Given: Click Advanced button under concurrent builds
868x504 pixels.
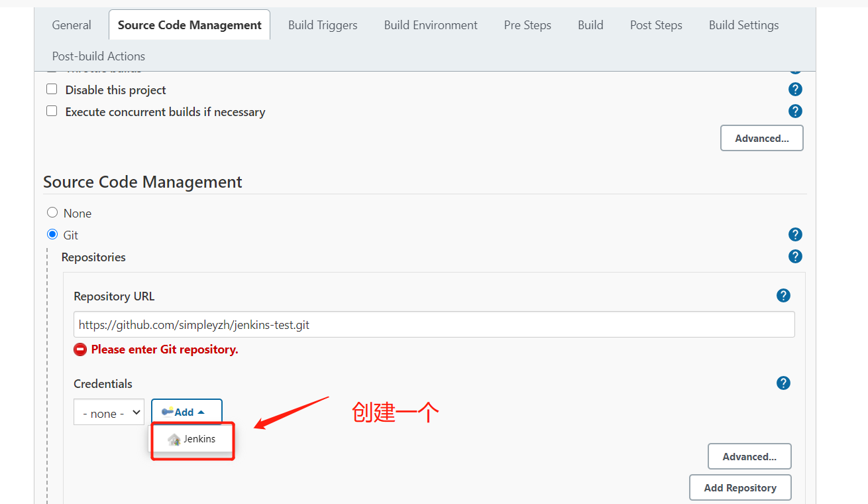Looking at the screenshot, I should [762, 138].
